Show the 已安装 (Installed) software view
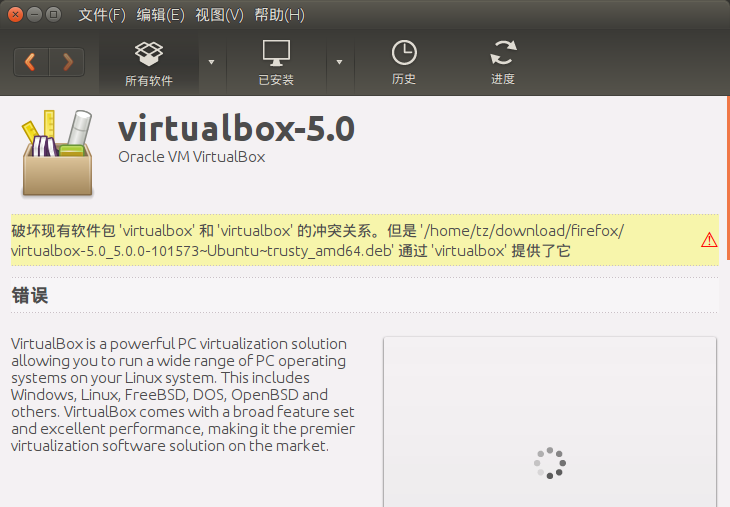Screen dimensions: 730x507 pyautogui.click(x=276, y=63)
